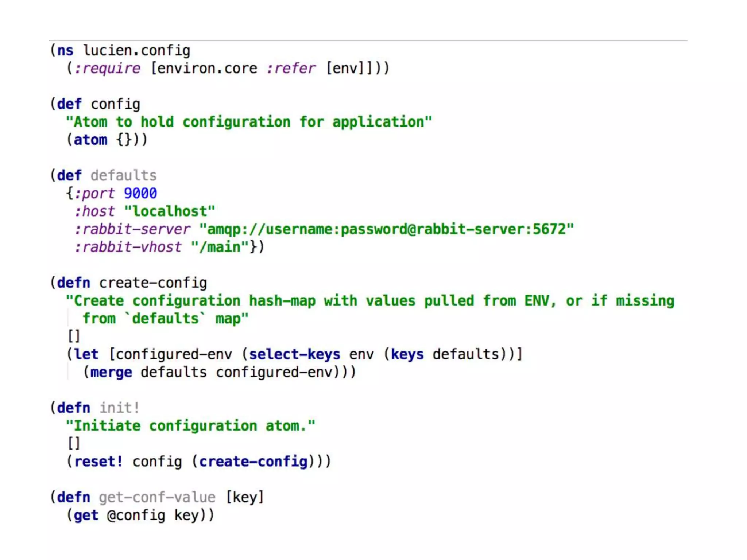Screen dimensions: 747x560
Task: Click the 'defaults' definition name
Action: 124,176
